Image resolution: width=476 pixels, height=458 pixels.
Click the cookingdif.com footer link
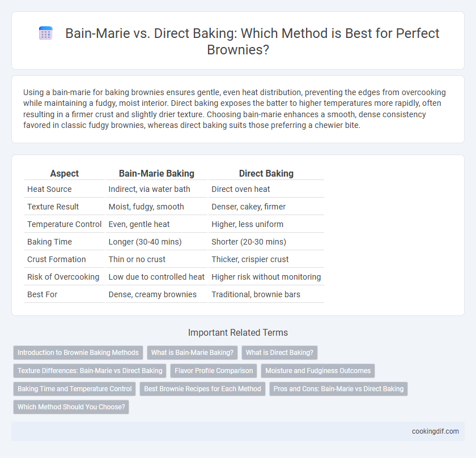click(435, 431)
